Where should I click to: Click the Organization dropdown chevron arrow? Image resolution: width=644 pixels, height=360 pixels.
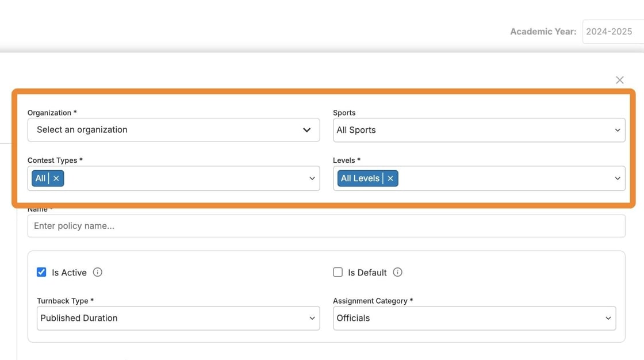[307, 130]
